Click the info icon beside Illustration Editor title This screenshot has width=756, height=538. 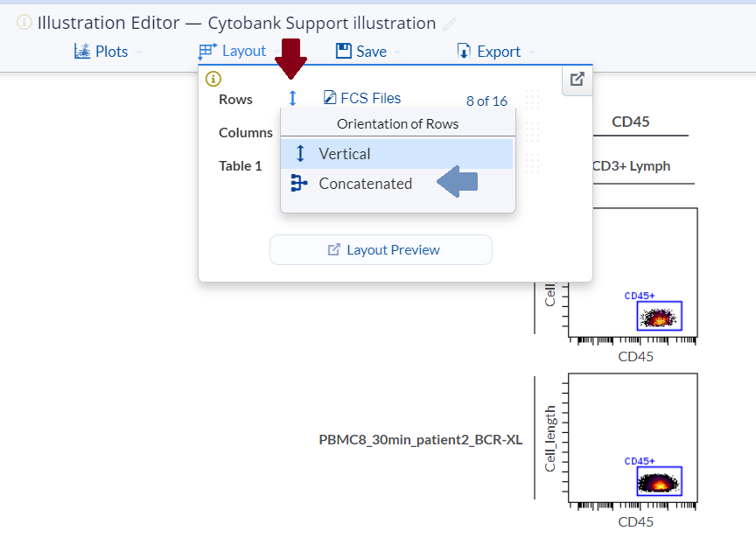click(24, 23)
